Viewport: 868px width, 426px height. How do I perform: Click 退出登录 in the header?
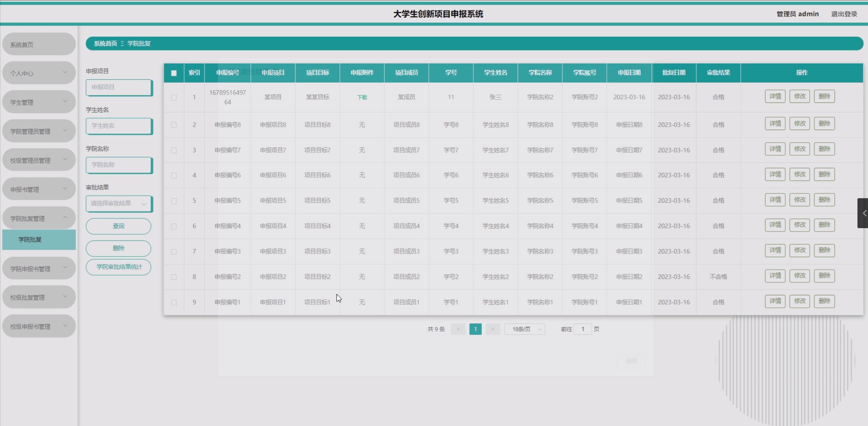[844, 14]
